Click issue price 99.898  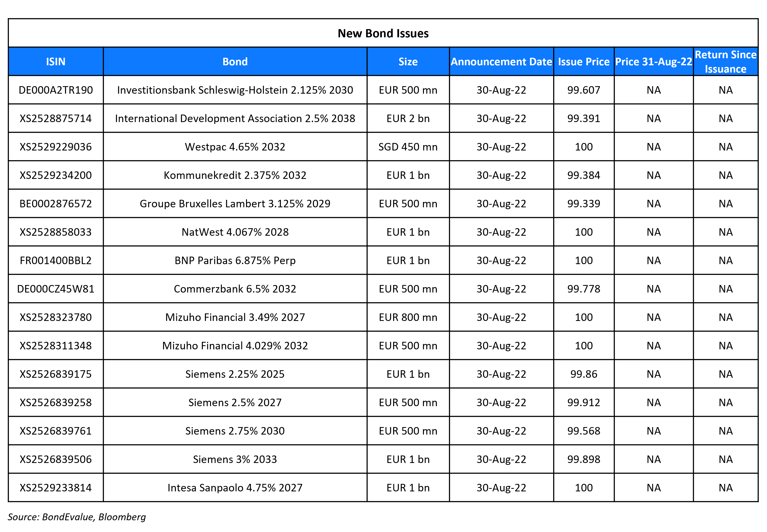(583, 459)
